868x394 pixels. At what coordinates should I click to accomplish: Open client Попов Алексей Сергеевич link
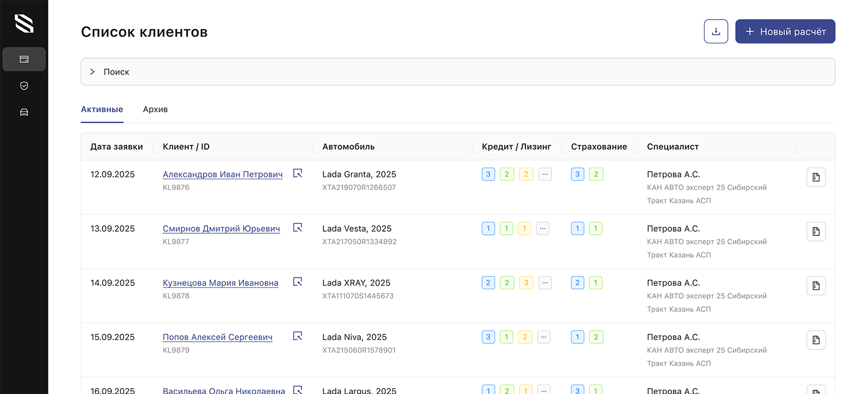(218, 337)
